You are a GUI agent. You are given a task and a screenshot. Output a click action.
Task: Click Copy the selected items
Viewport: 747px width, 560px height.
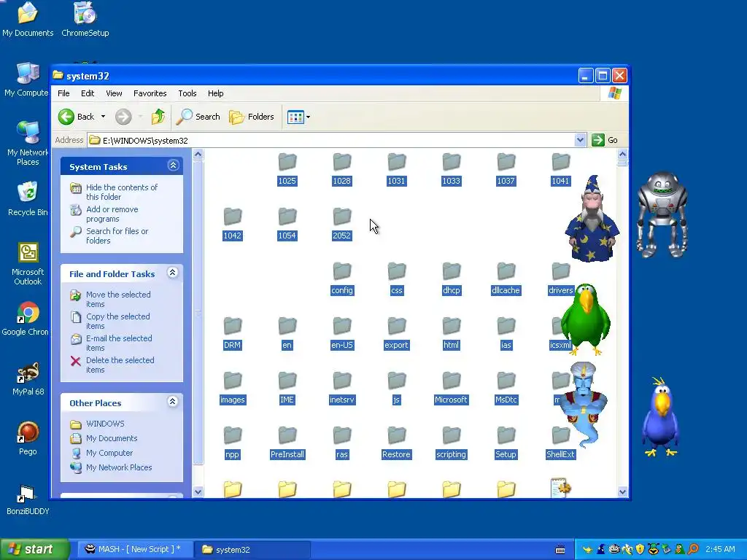[x=117, y=321]
